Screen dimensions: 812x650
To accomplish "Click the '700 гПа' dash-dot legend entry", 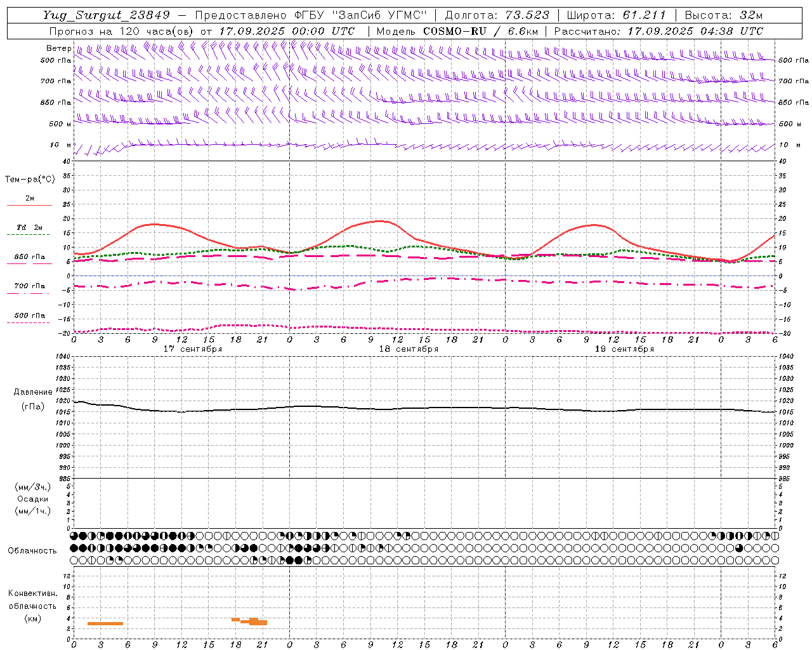I will point(29,286).
